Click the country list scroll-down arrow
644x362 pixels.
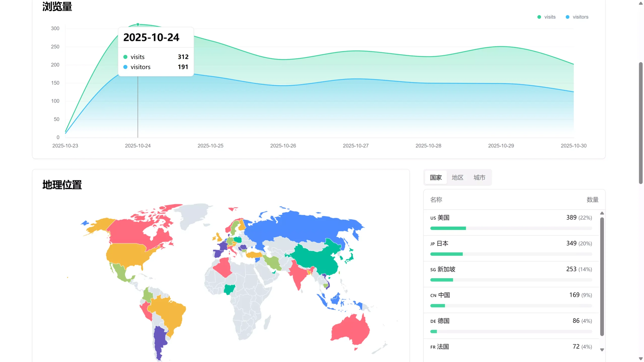[x=602, y=350]
